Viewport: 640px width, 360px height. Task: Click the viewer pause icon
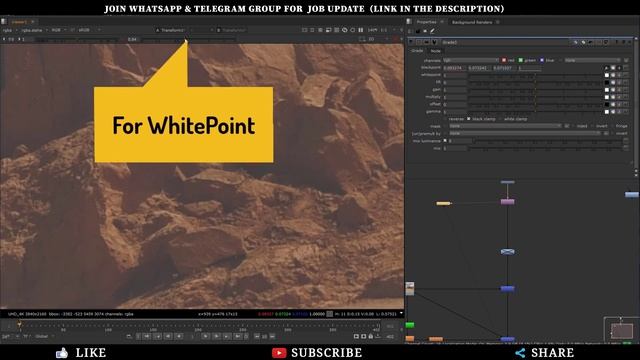[x=361, y=30]
